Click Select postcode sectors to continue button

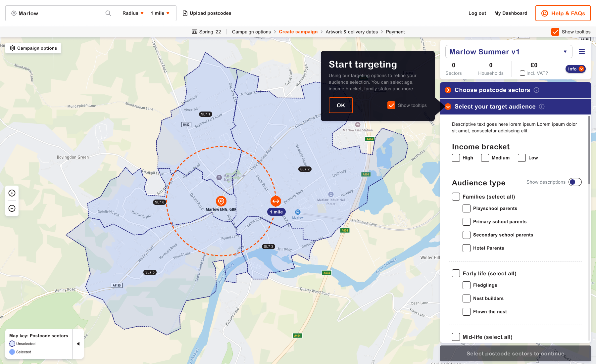pyautogui.click(x=515, y=353)
